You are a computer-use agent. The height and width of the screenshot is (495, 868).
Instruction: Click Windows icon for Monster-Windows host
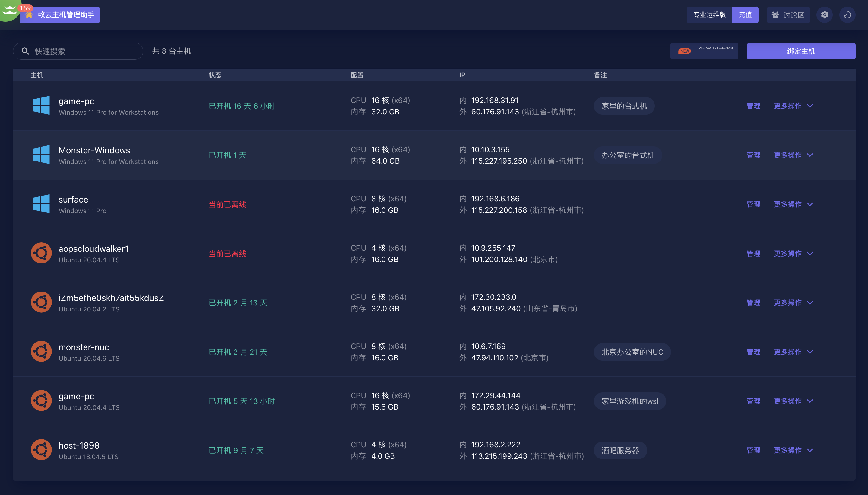coord(41,155)
